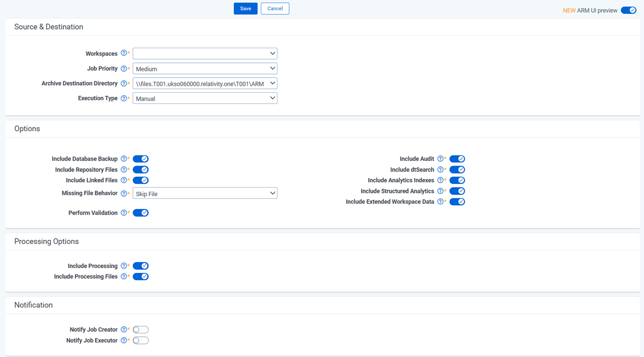This screenshot has height=357, width=644.
Task: Click help icon next to Execution Type
Action: click(124, 99)
